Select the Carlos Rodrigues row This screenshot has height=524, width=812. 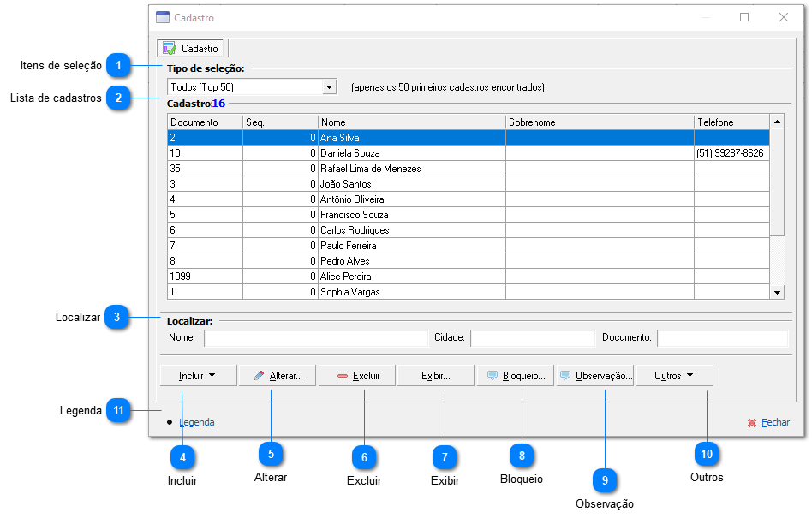click(x=469, y=230)
